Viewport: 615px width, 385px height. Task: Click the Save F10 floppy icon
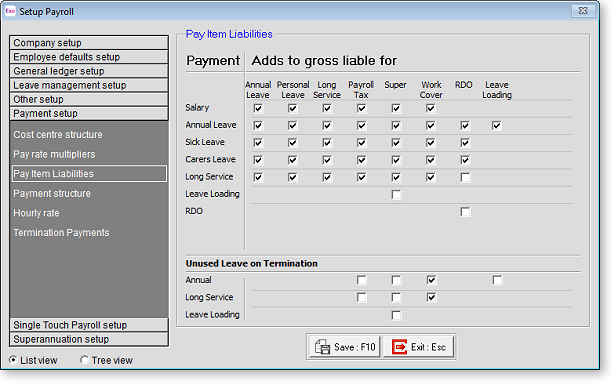point(322,347)
